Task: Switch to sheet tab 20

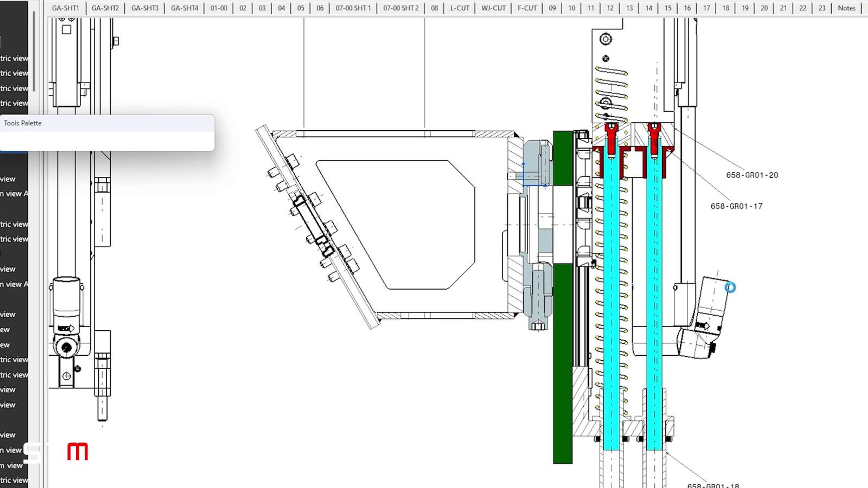Action: coord(764,8)
